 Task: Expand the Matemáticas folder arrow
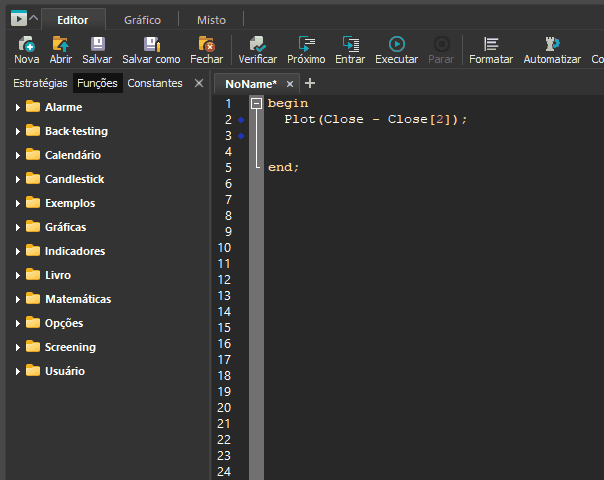pyautogui.click(x=17, y=299)
